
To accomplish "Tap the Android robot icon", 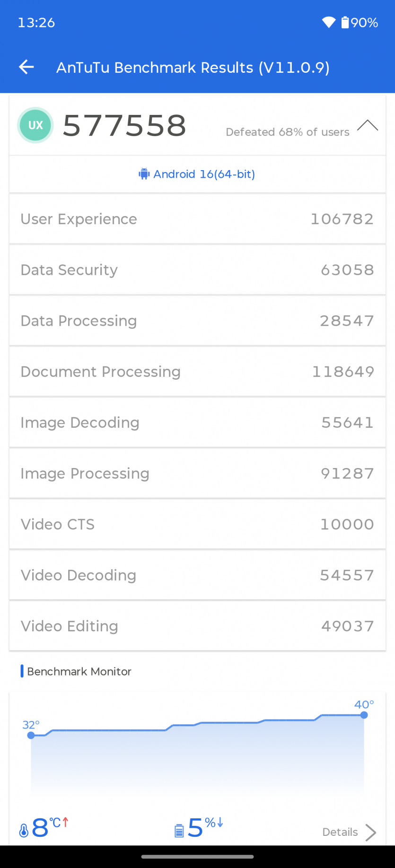I will [144, 174].
